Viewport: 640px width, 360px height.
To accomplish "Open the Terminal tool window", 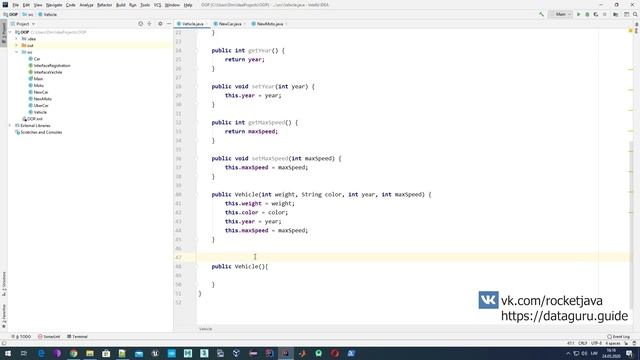I will click(78, 336).
